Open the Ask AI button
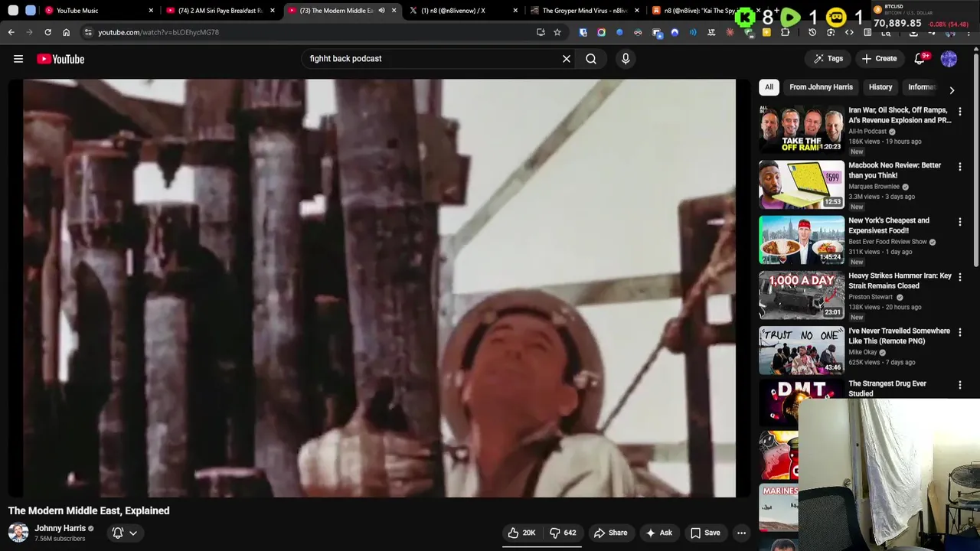Image resolution: width=980 pixels, height=551 pixels. tap(659, 533)
